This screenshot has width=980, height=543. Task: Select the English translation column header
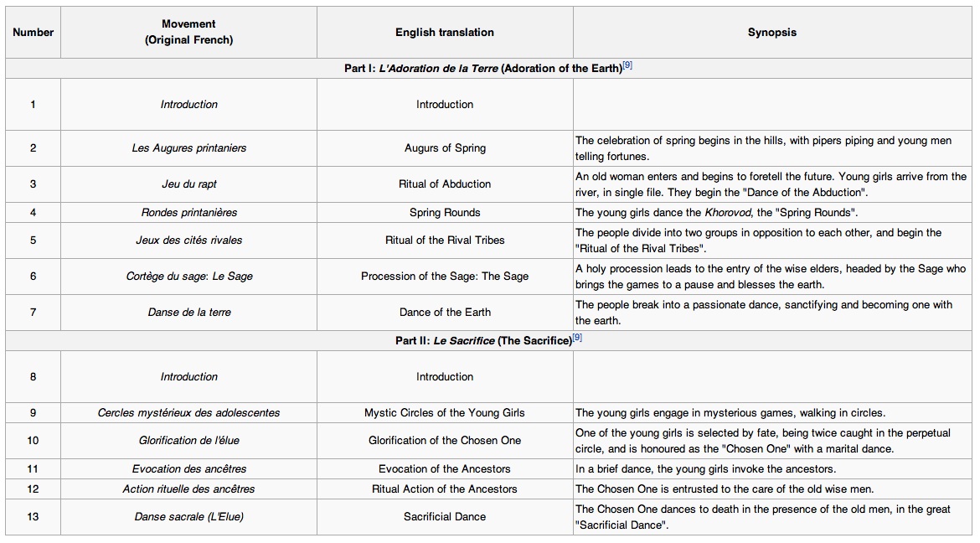[445, 33]
